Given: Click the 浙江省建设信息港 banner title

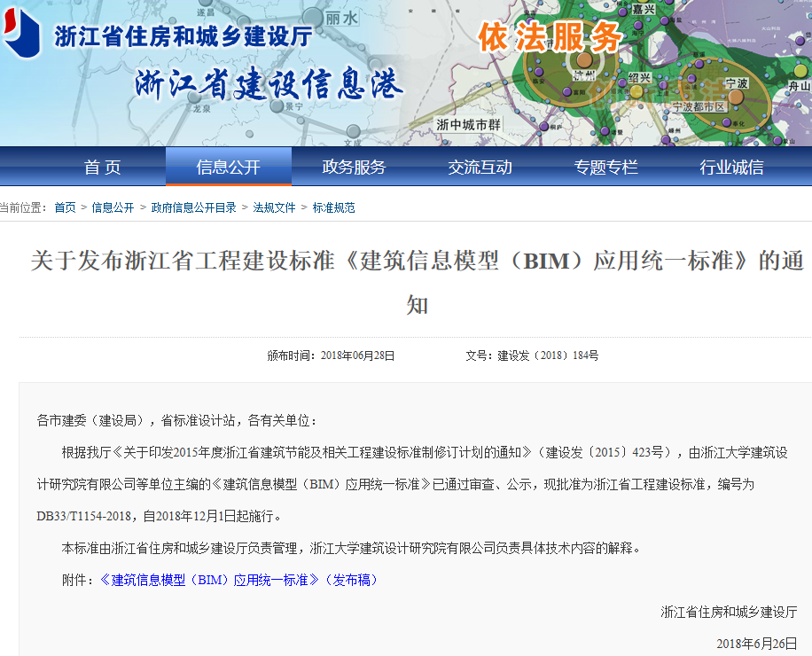Looking at the screenshot, I should (269, 84).
